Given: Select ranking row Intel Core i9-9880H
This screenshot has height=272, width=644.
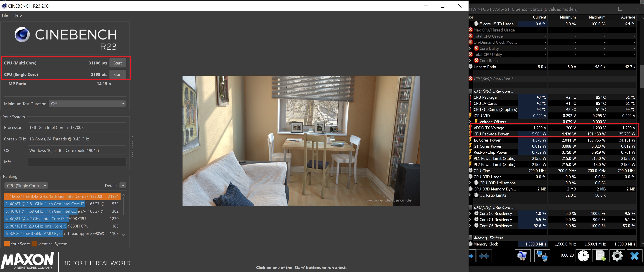Looking at the screenshot, I should pyautogui.click(x=62, y=226).
